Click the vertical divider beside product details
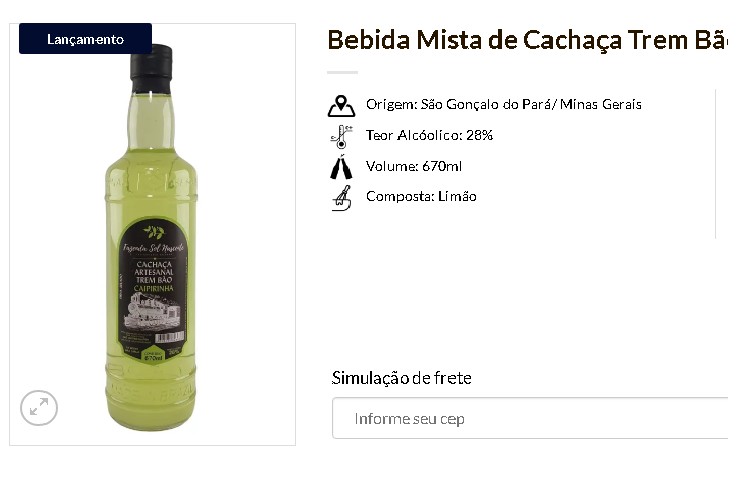The height and width of the screenshot is (496, 744). click(716, 164)
